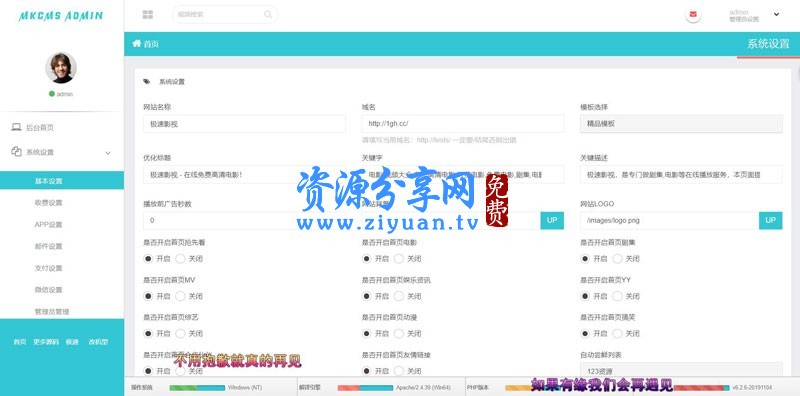Click the UP button beside 网站背景

click(x=552, y=220)
